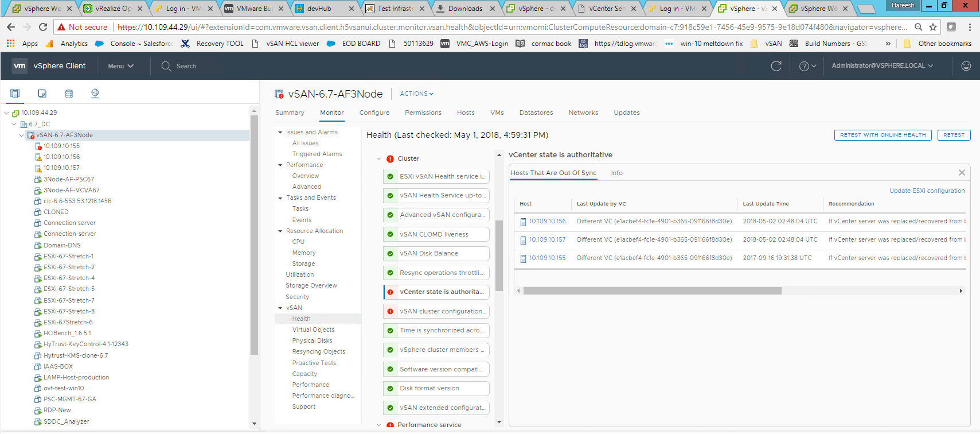The image size is (980, 434).
Task: Close the Hosts Out Of Sync panel
Action: 962,173
